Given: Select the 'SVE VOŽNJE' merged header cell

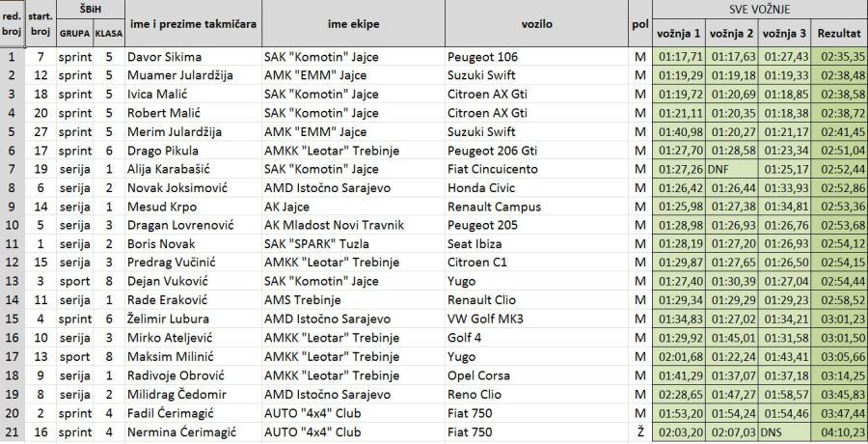Looking at the screenshot, I should pyautogui.click(x=759, y=9).
